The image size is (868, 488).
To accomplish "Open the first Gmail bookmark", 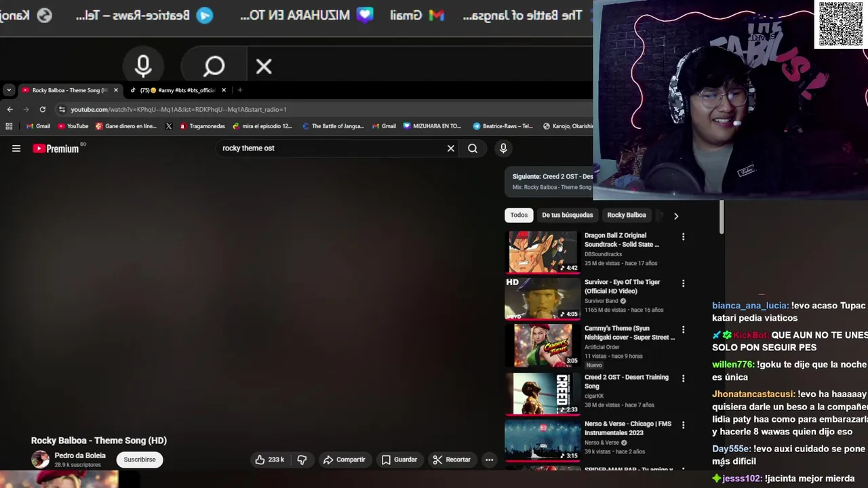I will tap(38, 126).
